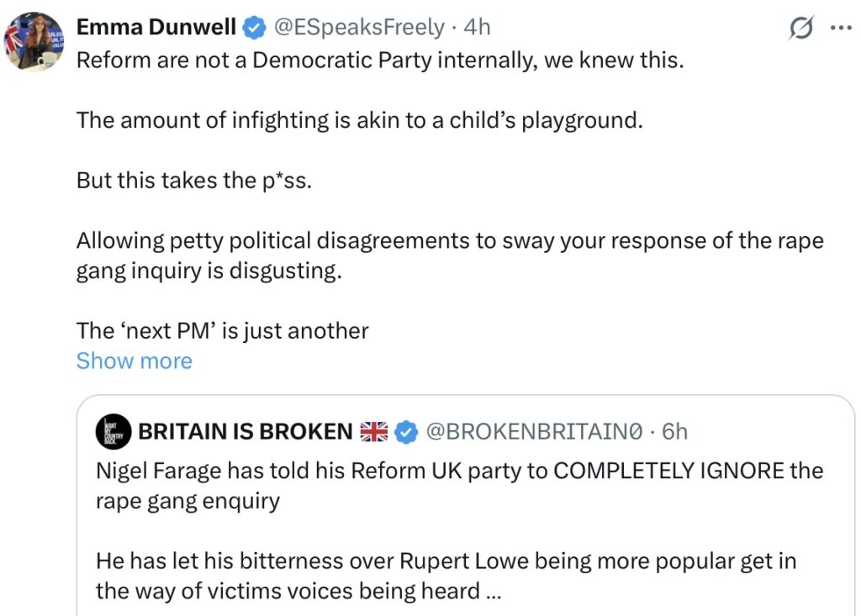Expand the tweet with Show more
Viewport: 861px width, 616px height.
[x=134, y=361]
